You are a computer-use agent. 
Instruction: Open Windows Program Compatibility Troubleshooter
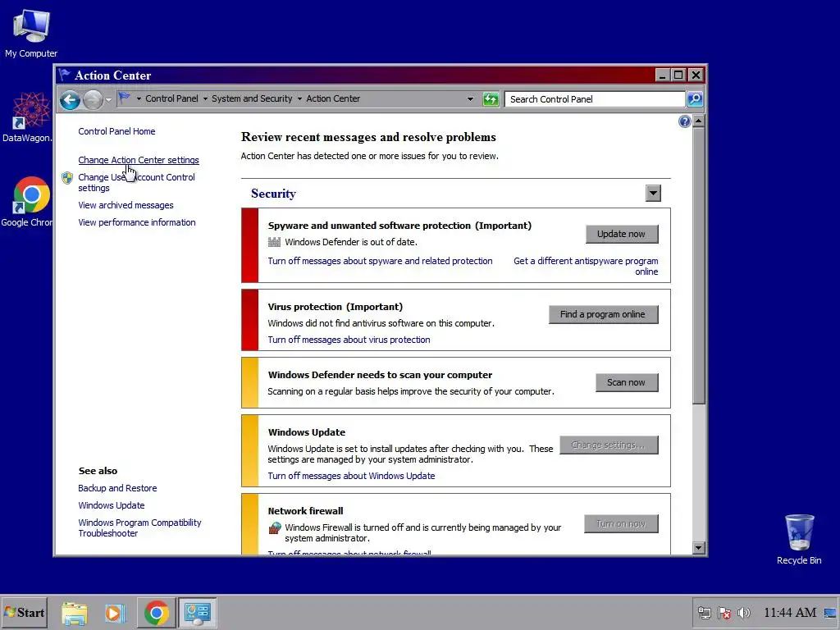pos(139,527)
